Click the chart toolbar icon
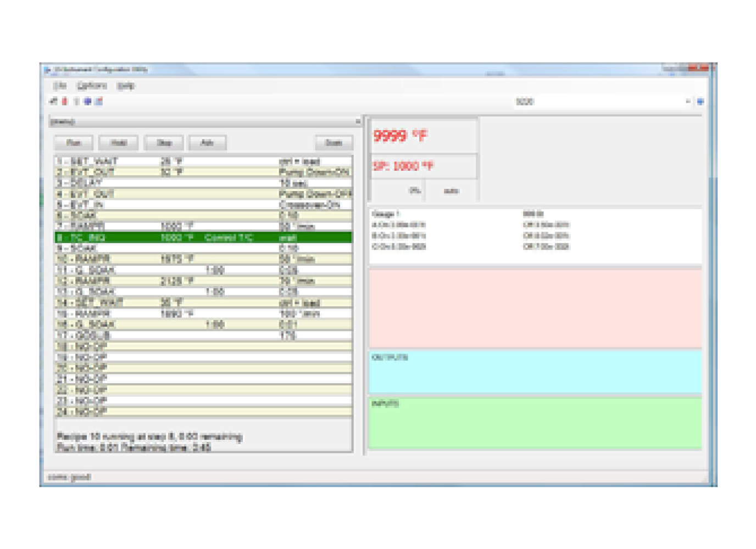Image resolution: width=756 pixels, height=549 pixels. 98,101
